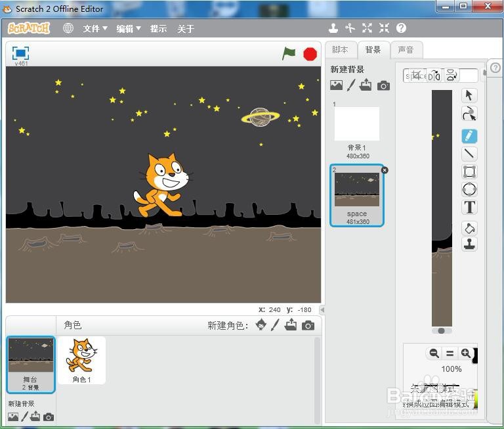Paint new backdrop in backdrops panel
504x429 pixels.
point(351,85)
